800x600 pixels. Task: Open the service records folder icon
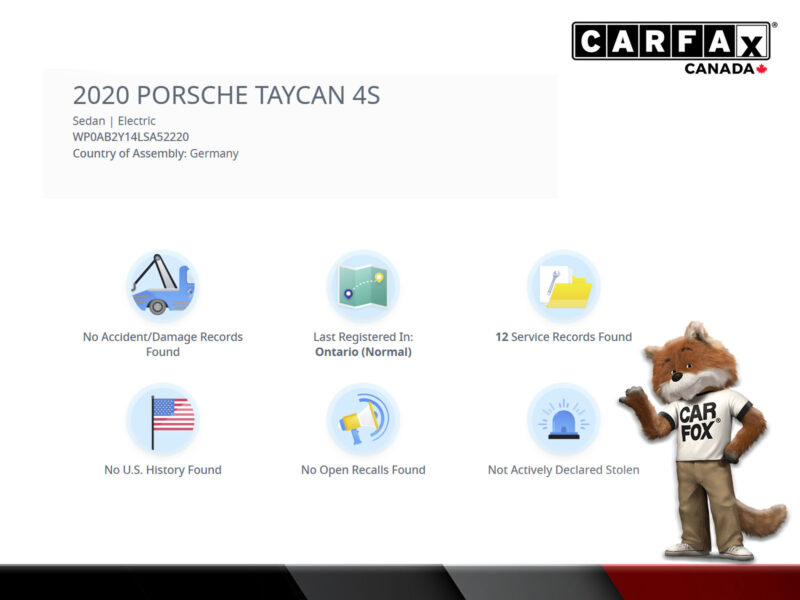(563, 286)
